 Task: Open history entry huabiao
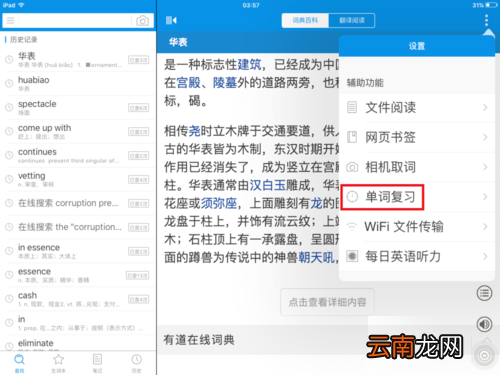click(x=78, y=84)
